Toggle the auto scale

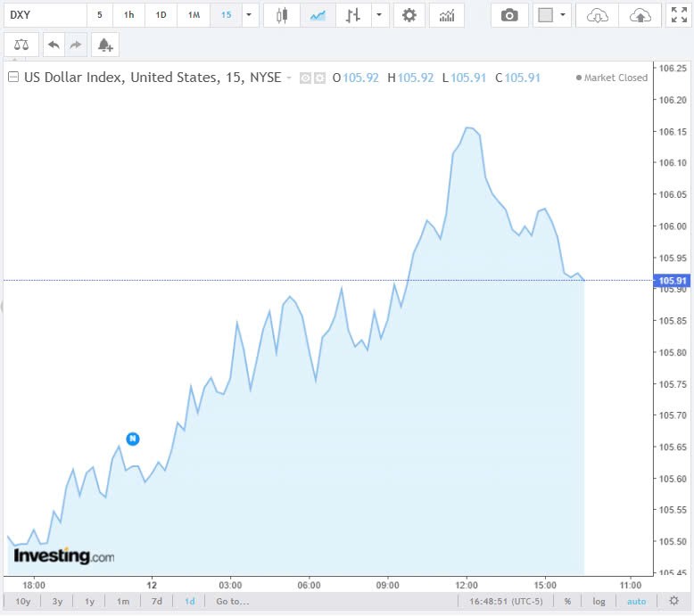pyautogui.click(x=636, y=602)
